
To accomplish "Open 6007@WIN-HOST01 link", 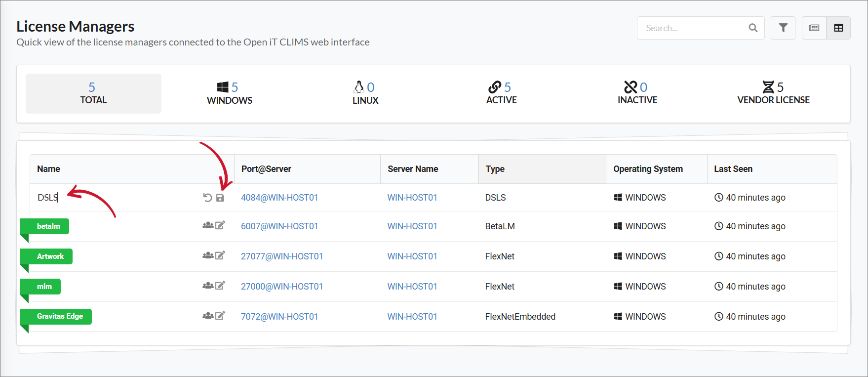I will coord(279,226).
